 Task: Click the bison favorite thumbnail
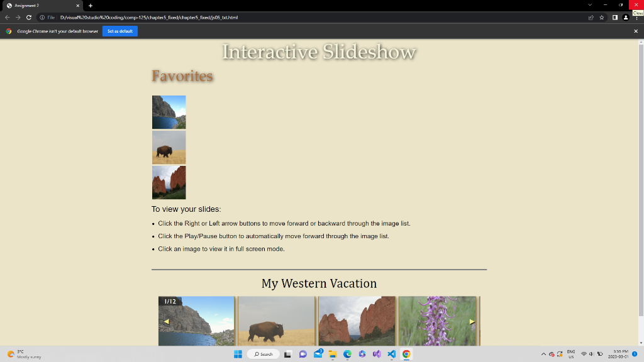[x=169, y=147]
